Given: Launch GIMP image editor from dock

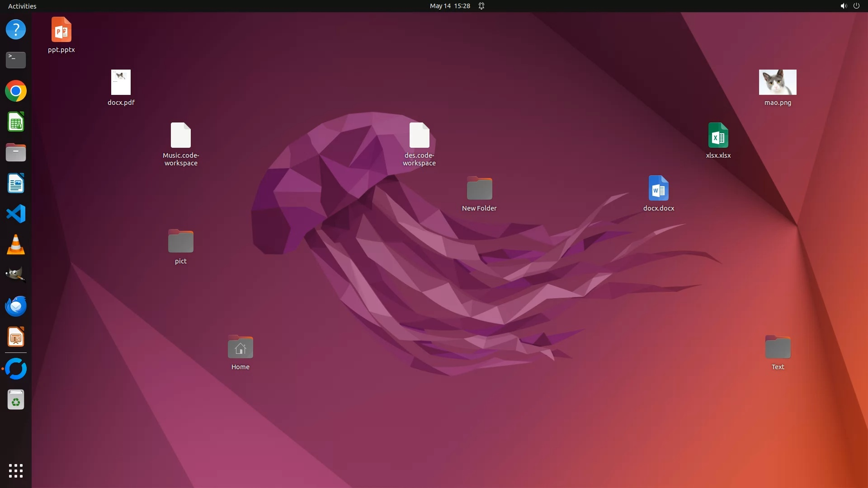Looking at the screenshot, I should [x=16, y=275].
